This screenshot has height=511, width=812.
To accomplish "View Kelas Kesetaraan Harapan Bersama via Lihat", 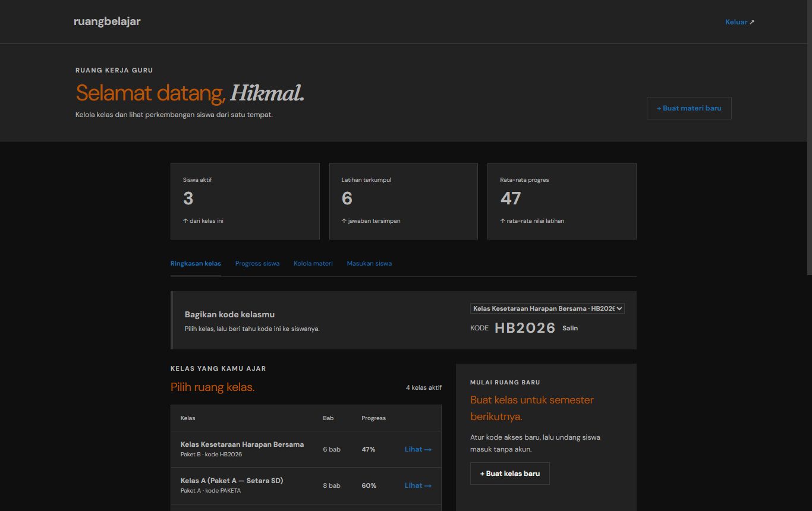I will click(x=418, y=449).
